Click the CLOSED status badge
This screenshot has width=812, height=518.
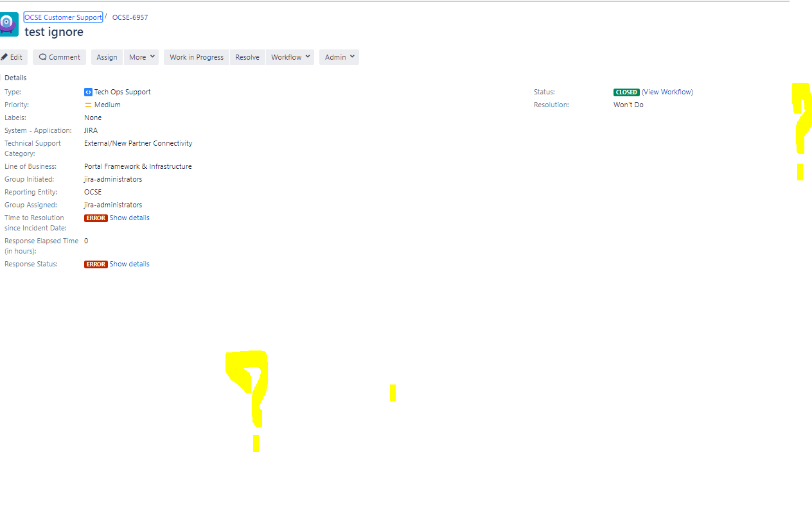pyautogui.click(x=626, y=92)
